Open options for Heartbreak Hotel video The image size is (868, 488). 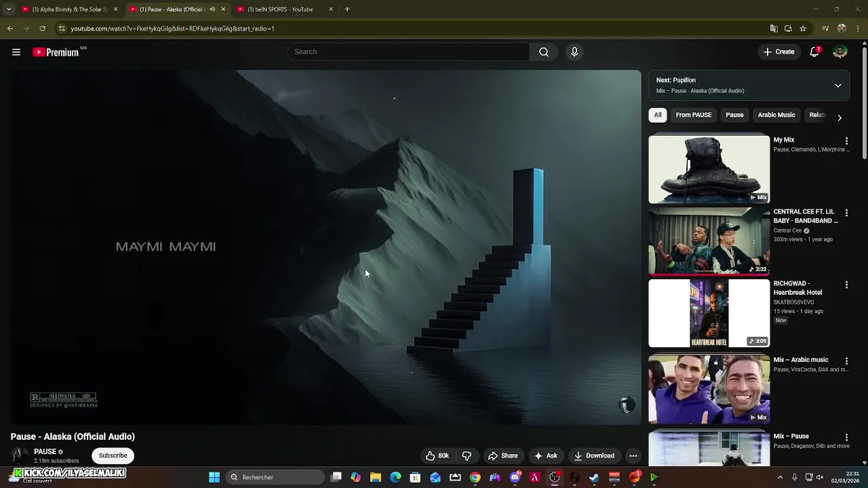pyautogui.click(x=846, y=285)
